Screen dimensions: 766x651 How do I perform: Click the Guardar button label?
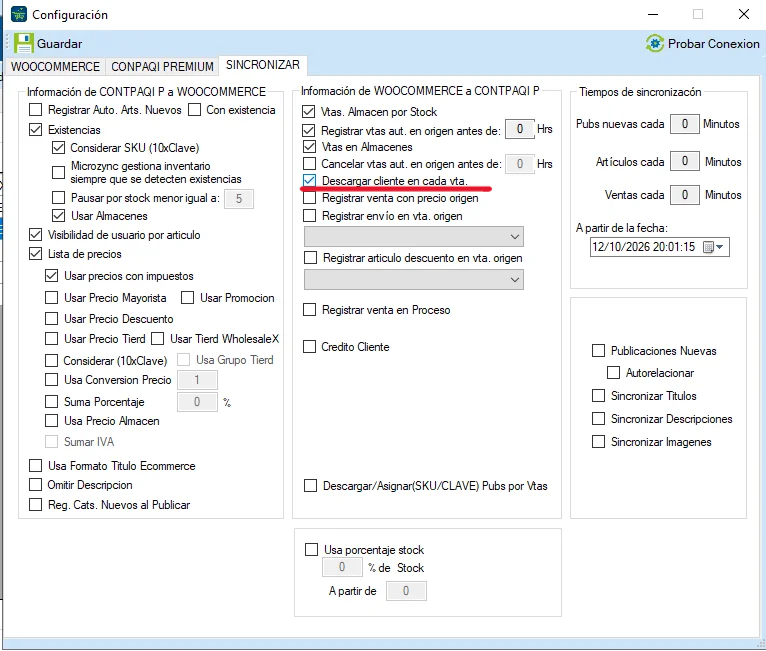[x=60, y=44]
